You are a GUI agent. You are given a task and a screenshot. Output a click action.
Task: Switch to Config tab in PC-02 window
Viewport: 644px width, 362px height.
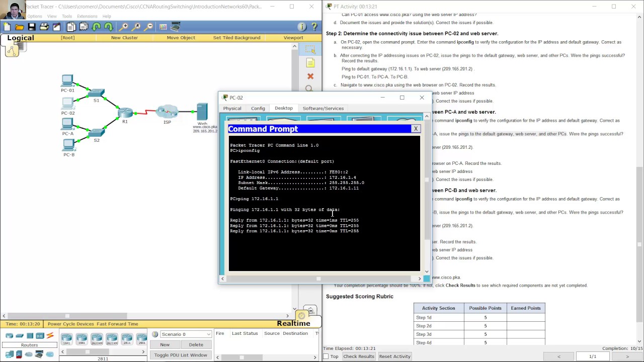coord(258,109)
